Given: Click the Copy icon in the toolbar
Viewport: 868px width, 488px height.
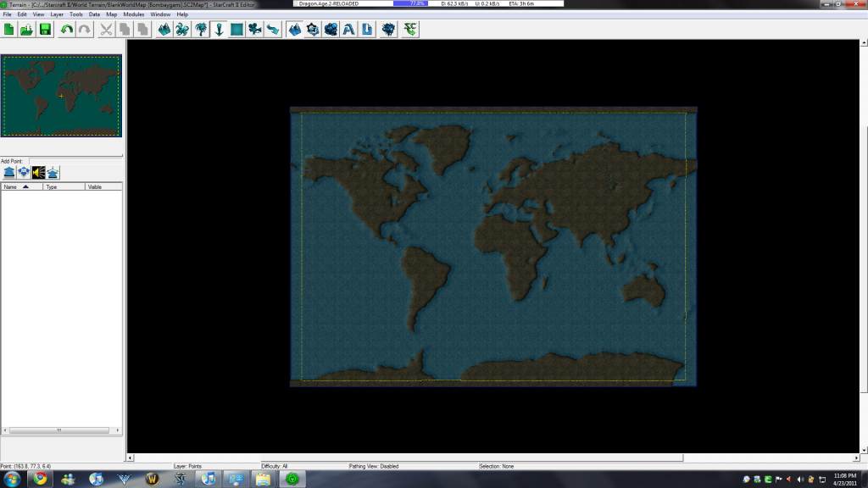Looking at the screenshot, I should pos(125,30).
